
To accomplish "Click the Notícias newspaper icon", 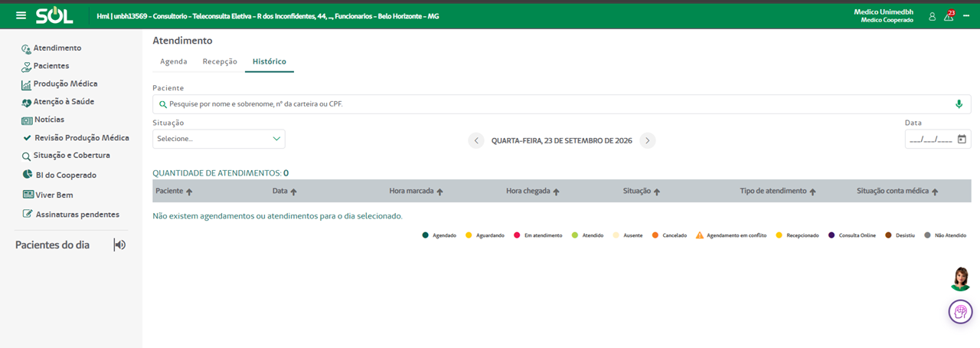I will click(27, 120).
